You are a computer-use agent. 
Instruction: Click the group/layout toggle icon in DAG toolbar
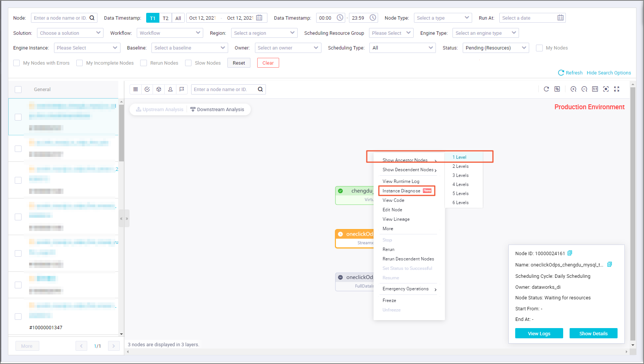[x=557, y=89]
